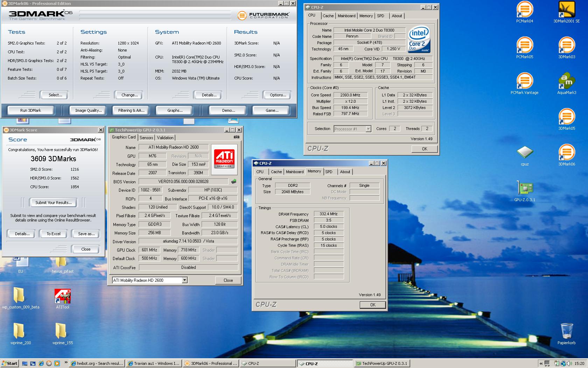The image size is (588, 368).
Task: Expand hidden system tray icons arrow
Action: (541, 363)
